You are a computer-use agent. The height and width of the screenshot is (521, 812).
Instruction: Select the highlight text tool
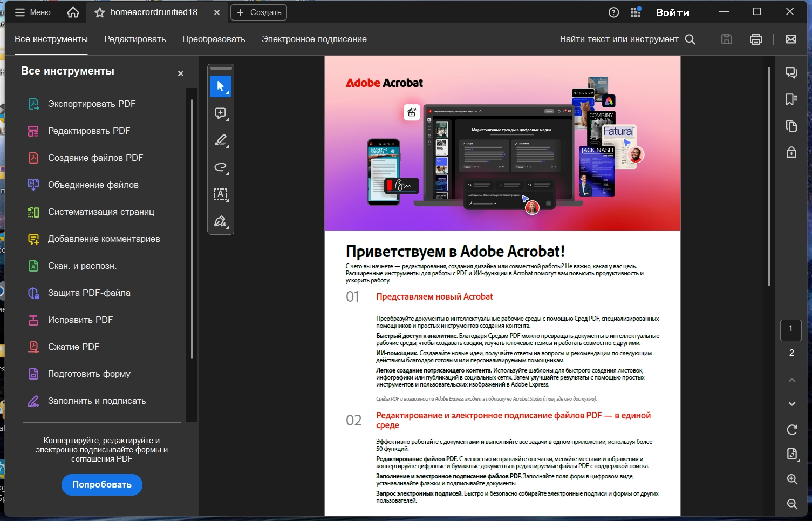click(221, 140)
